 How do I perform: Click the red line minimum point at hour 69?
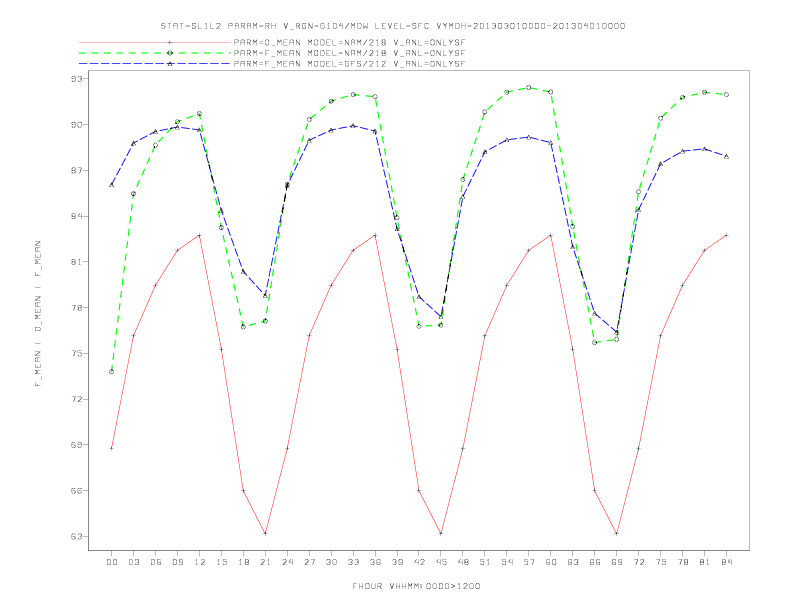(617, 533)
